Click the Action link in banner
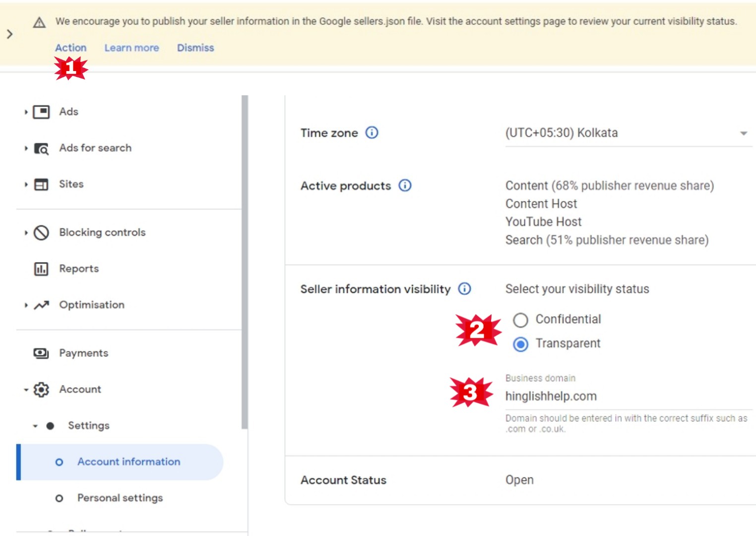756x536 pixels. click(70, 48)
